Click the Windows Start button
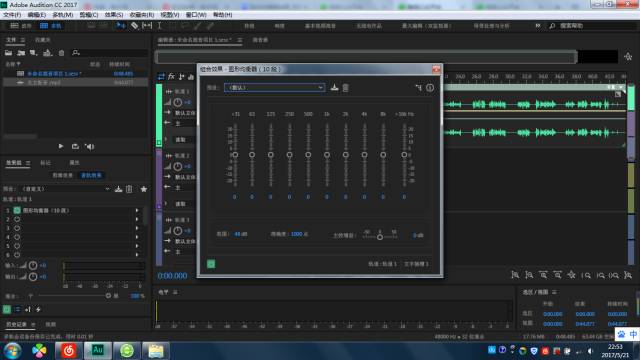Viewport: 640px width, 360px height. coord(12,351)
